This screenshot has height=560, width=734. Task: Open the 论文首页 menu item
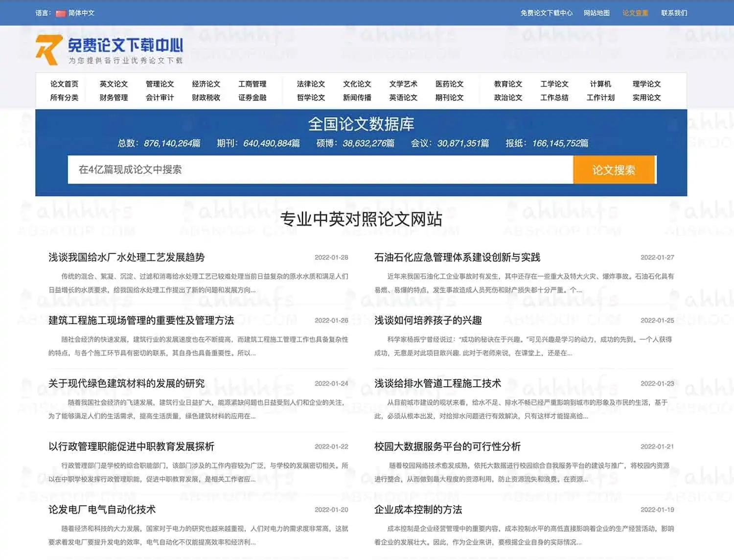point(64,83)
